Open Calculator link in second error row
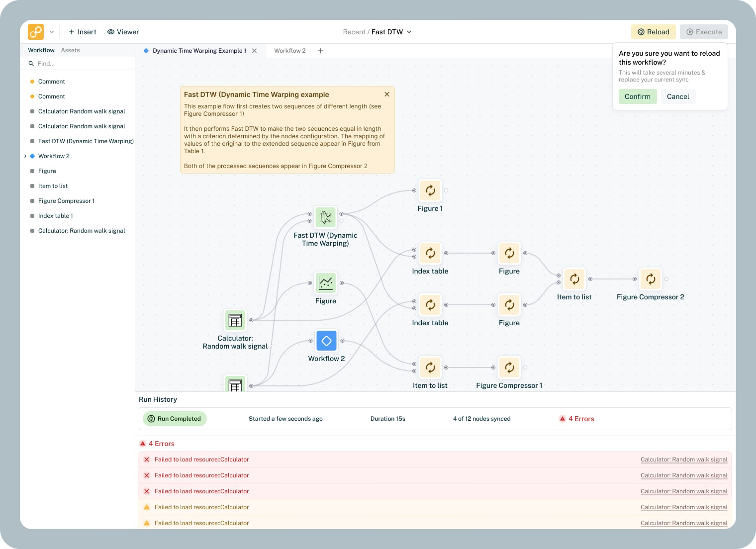The width and height of the screenshot is (756, 549). point(684,475)
